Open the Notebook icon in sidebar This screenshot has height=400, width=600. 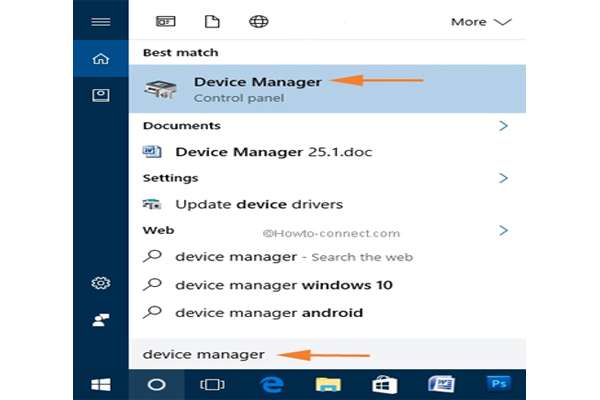click(101, 95)
